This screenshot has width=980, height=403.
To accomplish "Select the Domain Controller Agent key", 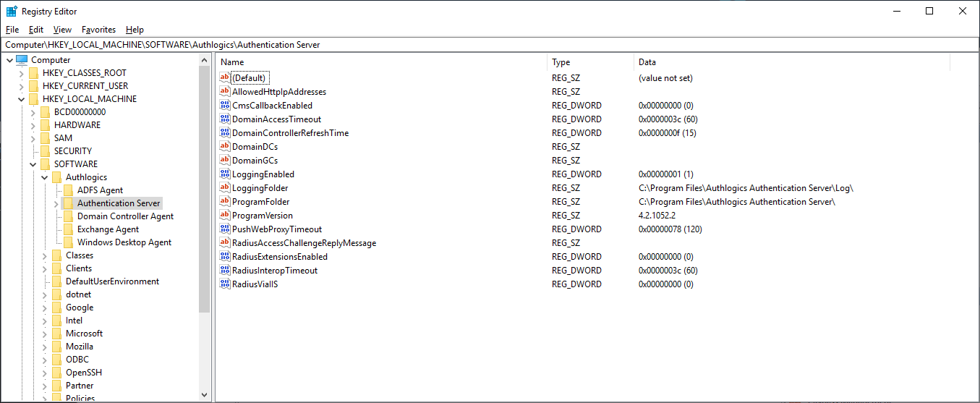I will click(x=125, y=216).
